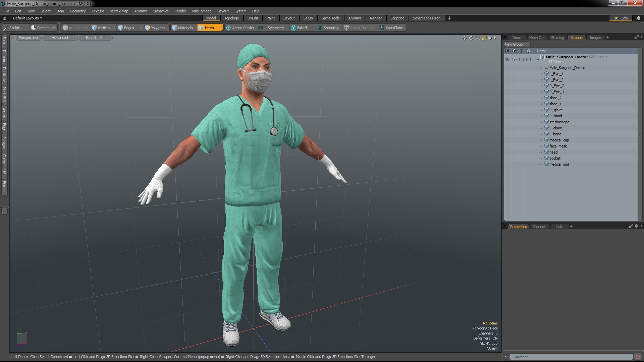Click the plus to add a layout tab
Viewport: 644px width, 362px height.
pyautogui.click(x=450, y=18)
